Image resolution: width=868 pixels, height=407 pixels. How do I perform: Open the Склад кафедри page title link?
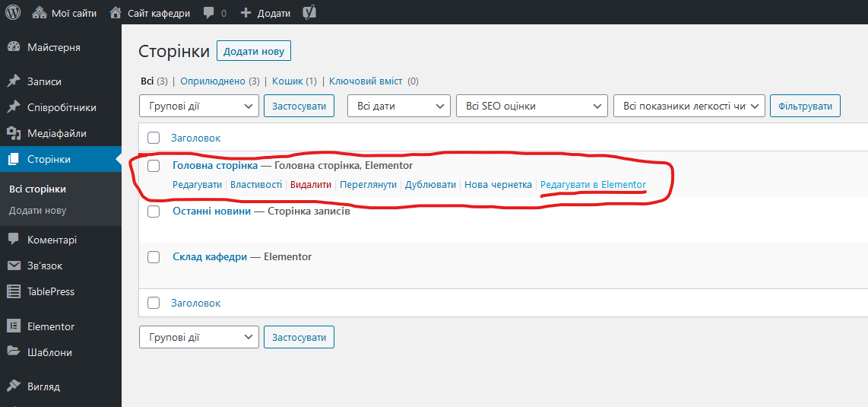pos(210,257)
